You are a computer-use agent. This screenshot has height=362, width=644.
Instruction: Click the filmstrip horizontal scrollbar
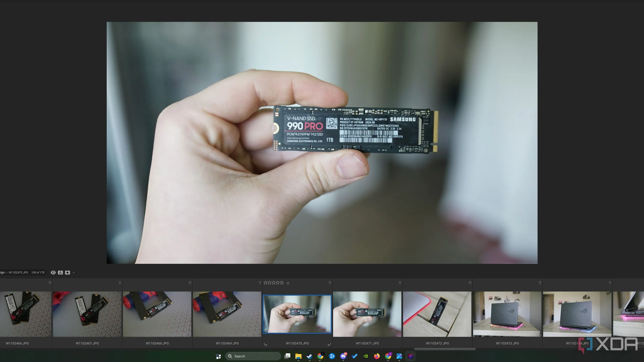coord(445,349)
